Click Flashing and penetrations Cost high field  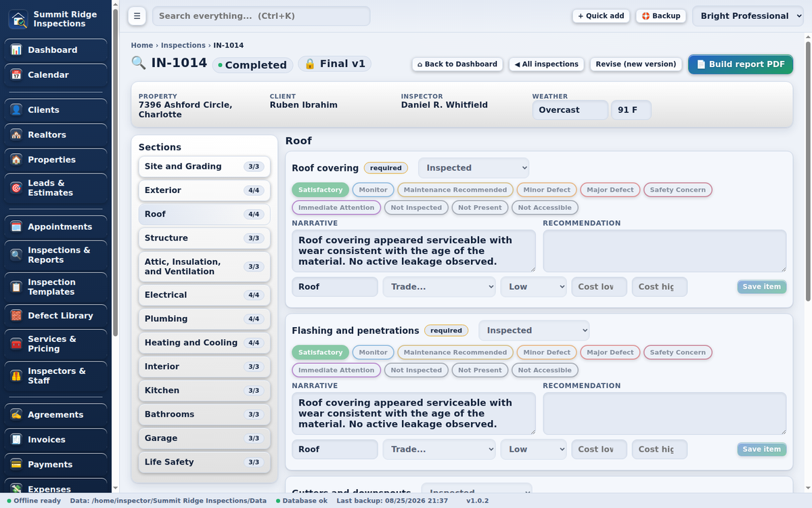pos(659,449)
